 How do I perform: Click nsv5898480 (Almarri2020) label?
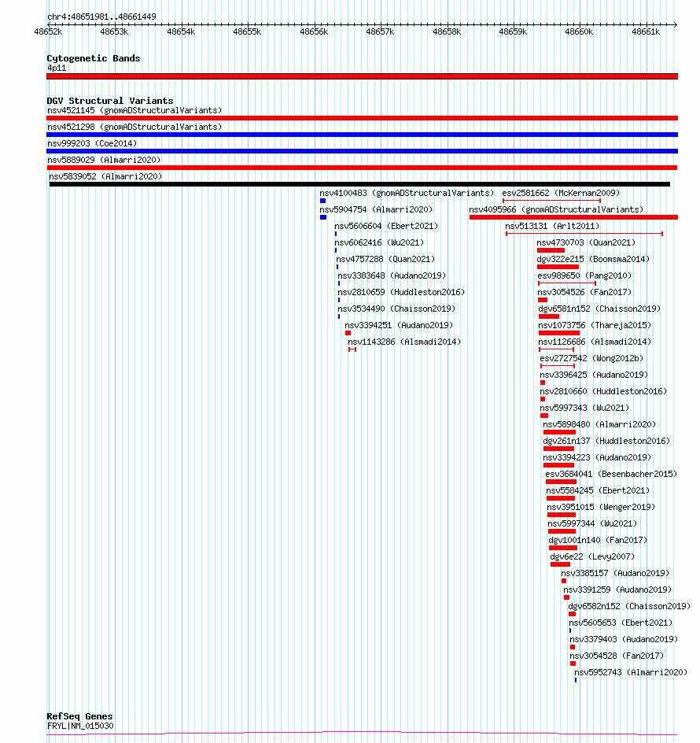(x=599, y=426)
